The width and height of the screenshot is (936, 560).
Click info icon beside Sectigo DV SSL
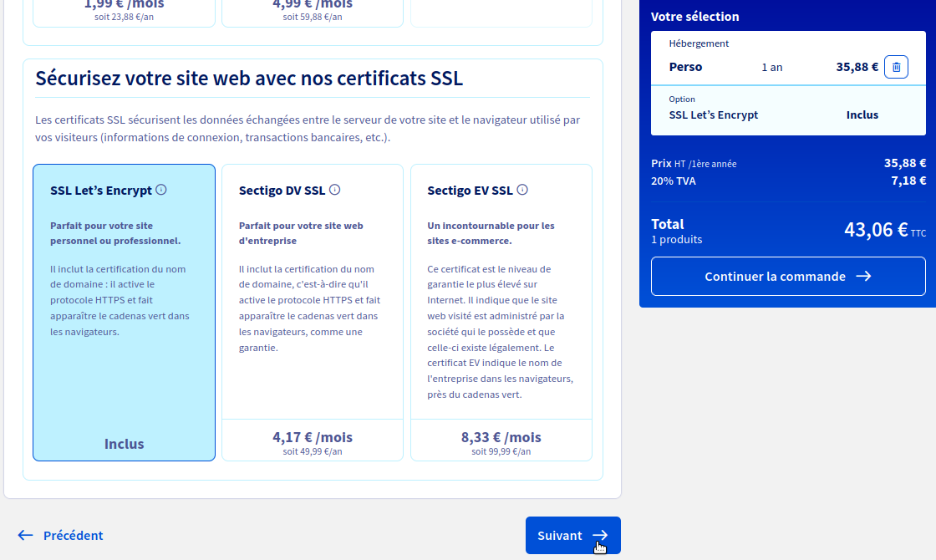[x=334, y=190]
